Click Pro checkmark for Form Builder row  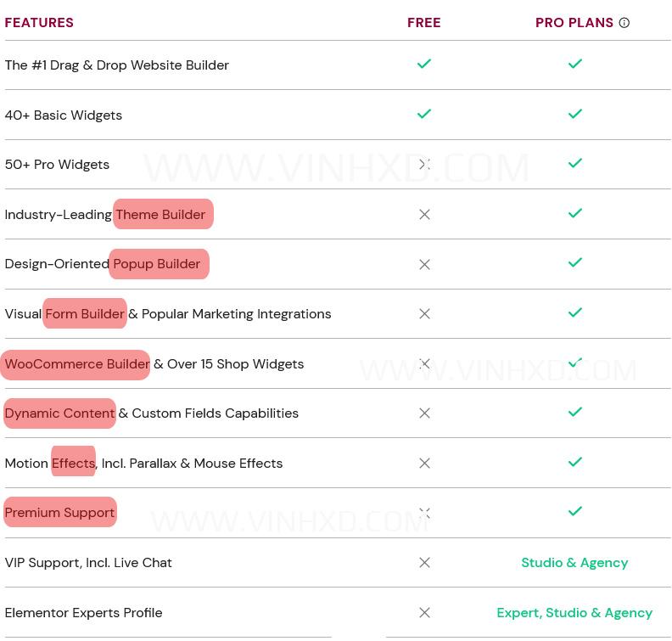pyautogui.click(x=575, y=312)
